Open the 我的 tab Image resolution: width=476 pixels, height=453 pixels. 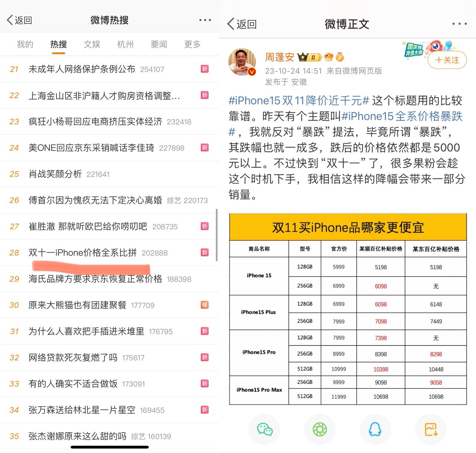(24, 44)
